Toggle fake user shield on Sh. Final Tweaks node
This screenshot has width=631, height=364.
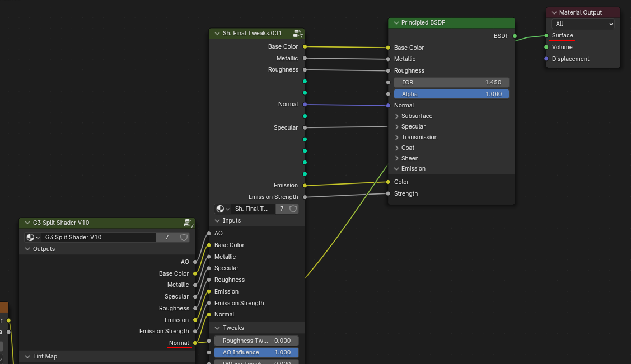293,209
